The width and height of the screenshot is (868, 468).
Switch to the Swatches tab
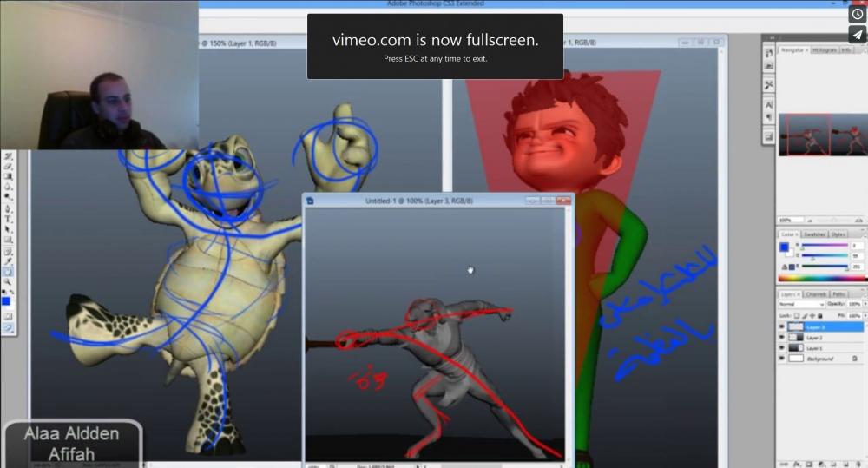[x=814, y=234]
